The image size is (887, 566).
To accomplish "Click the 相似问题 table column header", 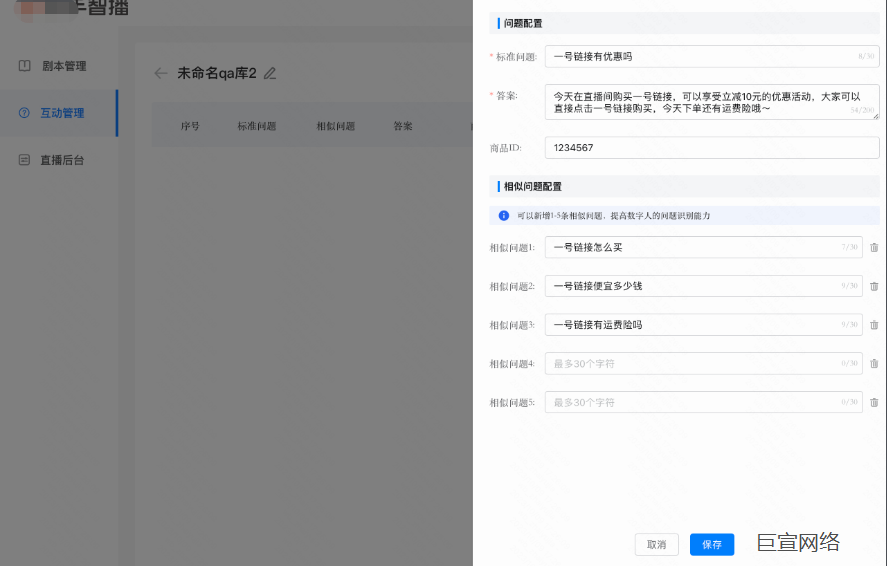I will point(335,126).
